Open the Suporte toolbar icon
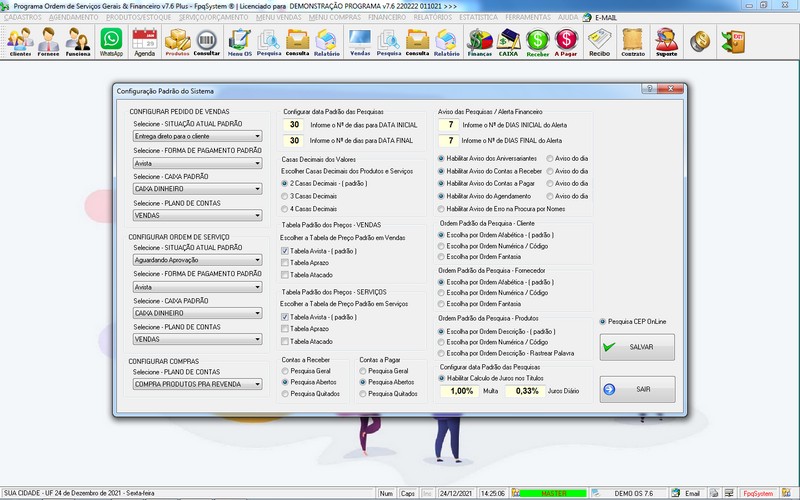 point(666,42)
